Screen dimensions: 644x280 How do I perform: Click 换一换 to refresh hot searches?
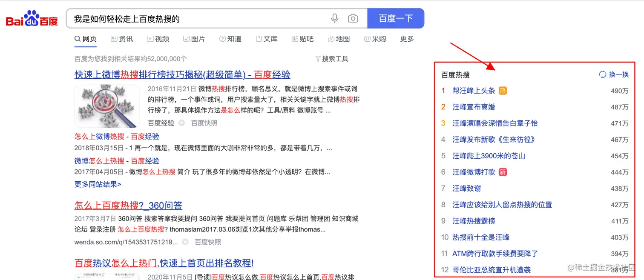coord(619,74)
